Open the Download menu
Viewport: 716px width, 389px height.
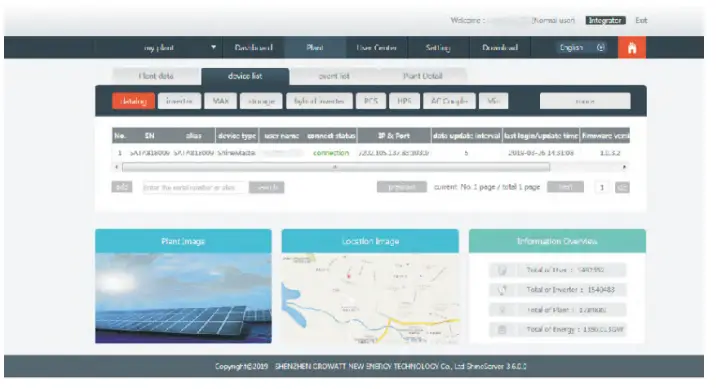(500, 47)
